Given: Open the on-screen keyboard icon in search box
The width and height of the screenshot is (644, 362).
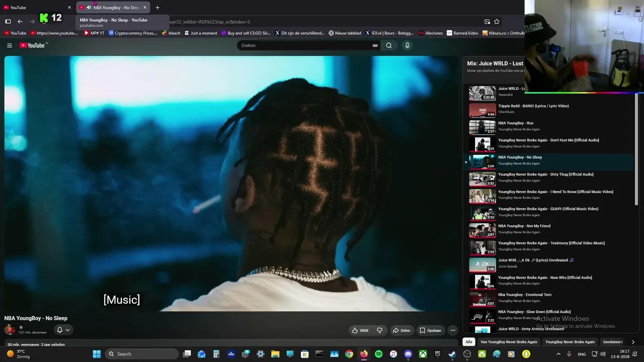Looking at the screenshot, I should tap(375, 45).
